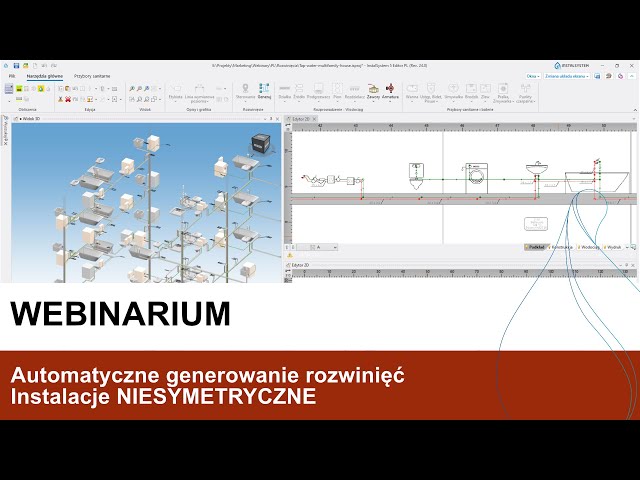Open the Okna dropdown

533,76
